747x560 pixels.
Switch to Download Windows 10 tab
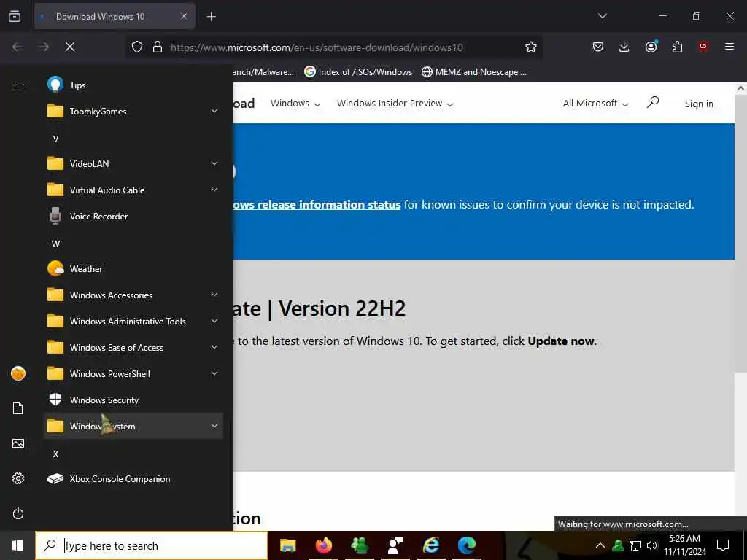coord(115,16)
